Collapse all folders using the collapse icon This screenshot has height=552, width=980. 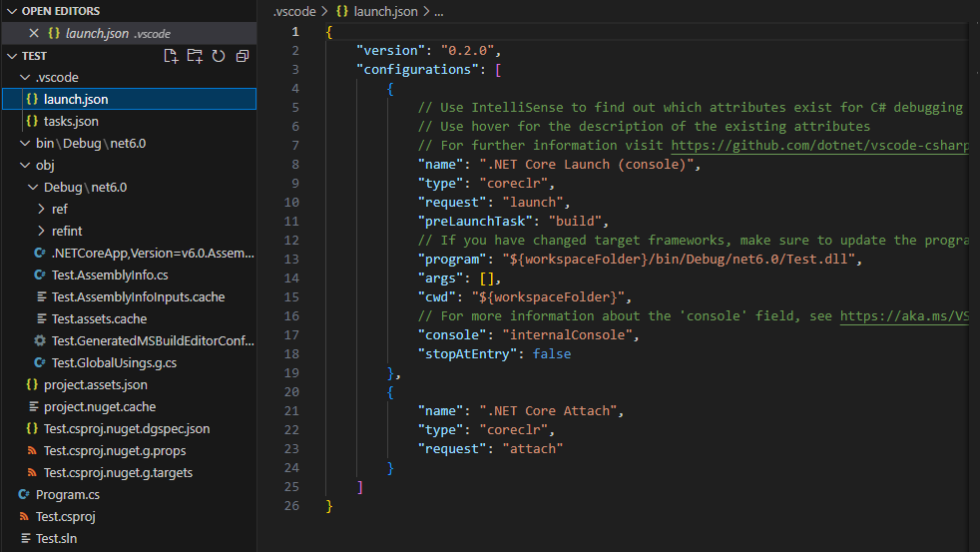click(x=243, y=56)
